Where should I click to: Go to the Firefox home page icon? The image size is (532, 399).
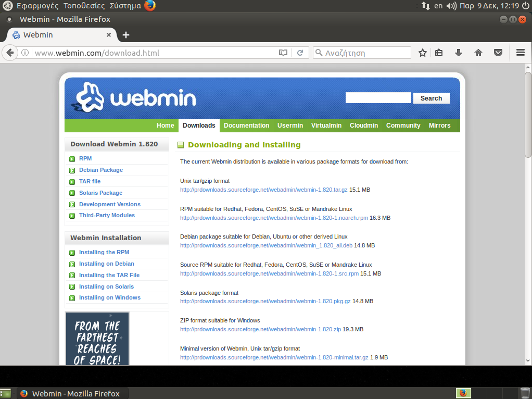click(478, 53)
